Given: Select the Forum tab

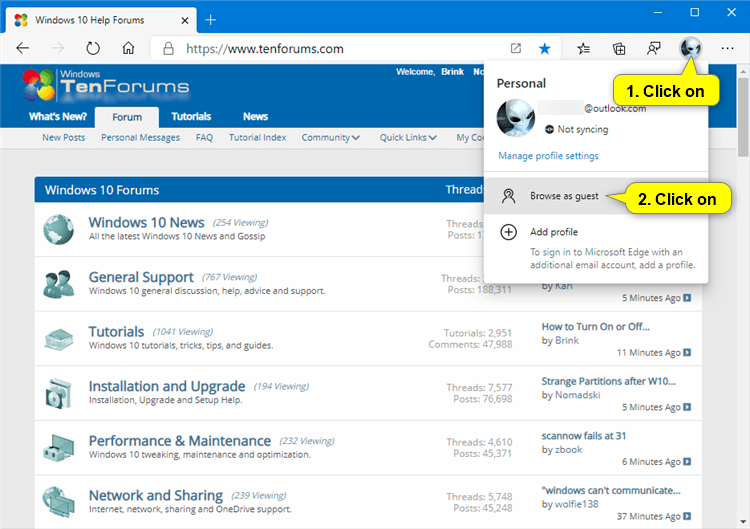Looking at the screenshot, I should tap(127, 117).
